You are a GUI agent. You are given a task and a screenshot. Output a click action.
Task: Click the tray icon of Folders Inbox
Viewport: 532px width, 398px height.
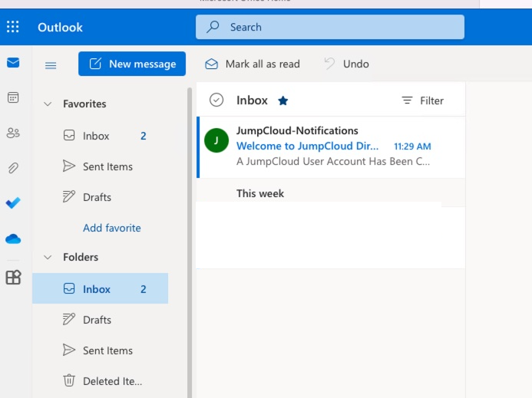69,288
